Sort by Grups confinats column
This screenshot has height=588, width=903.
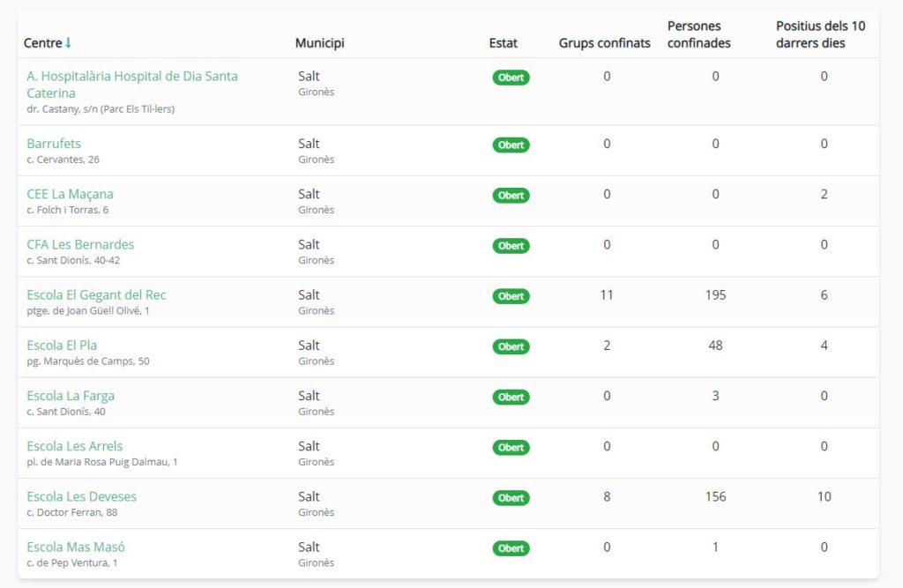(604, 43)
